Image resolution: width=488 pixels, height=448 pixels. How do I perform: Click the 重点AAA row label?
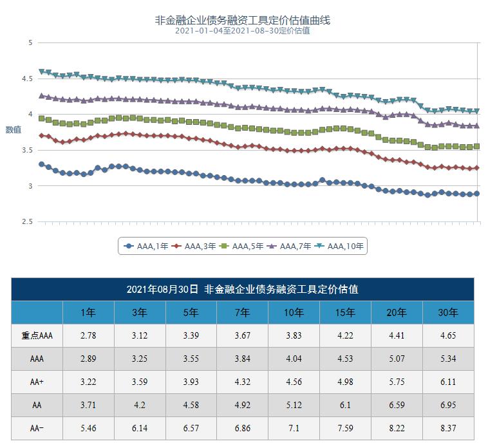point(37,336)
